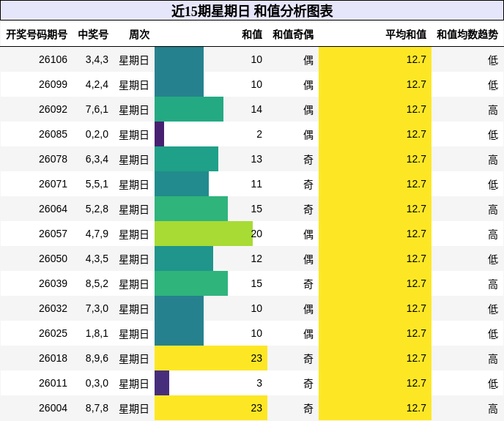Select issue number 26085
This screenshot has width=504, height=421.
pos(53,134)
